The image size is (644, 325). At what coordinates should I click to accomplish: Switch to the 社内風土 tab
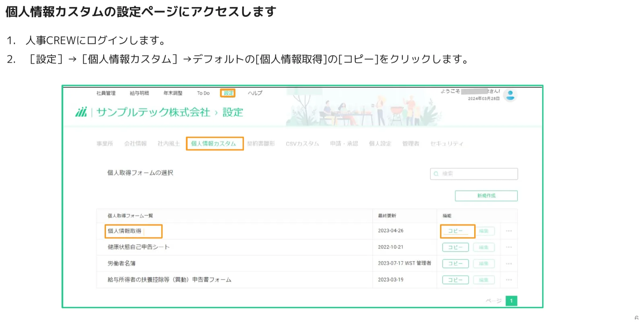point(169,144)
